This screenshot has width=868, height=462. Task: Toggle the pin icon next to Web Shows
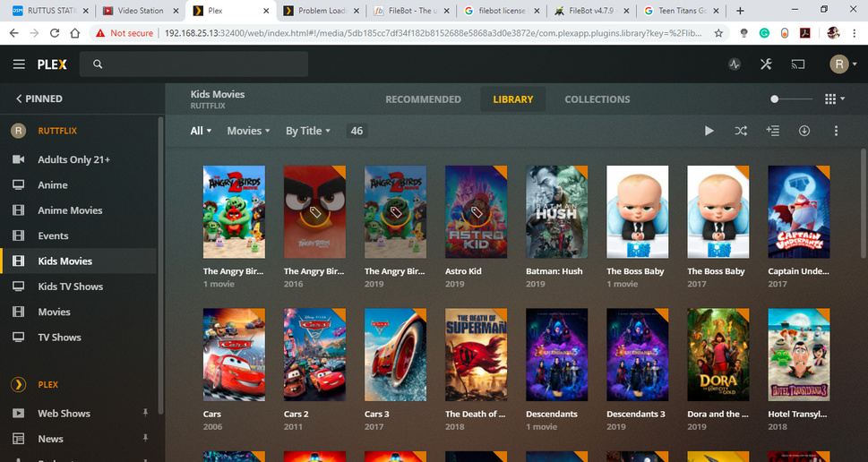(x=145, y=413)
